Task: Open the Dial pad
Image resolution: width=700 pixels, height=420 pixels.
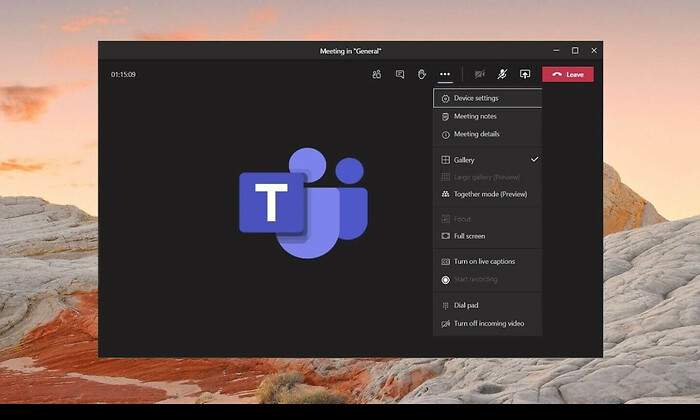Action: point(488,305)
